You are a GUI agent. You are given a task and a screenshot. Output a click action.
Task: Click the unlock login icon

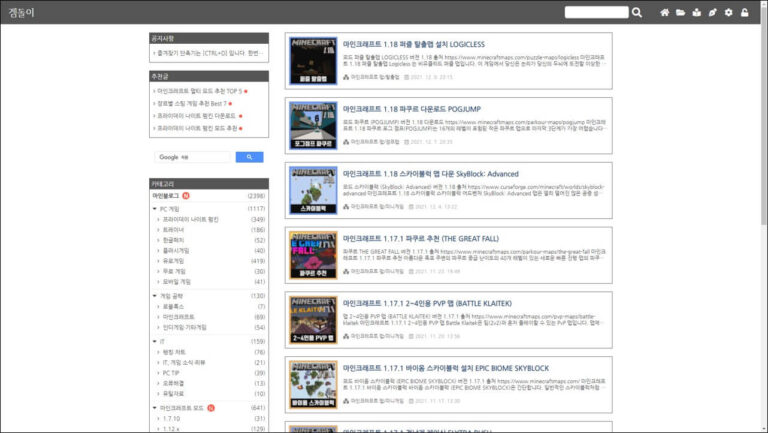tap(744, 12)
